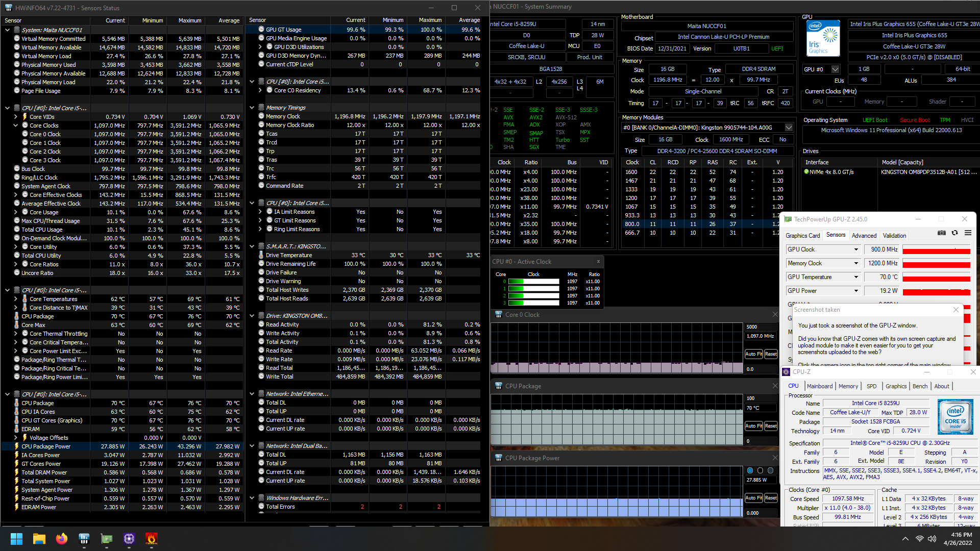Click CPU Package graph maximum field 100
This screenshot has width=980, height=551.
760,398
